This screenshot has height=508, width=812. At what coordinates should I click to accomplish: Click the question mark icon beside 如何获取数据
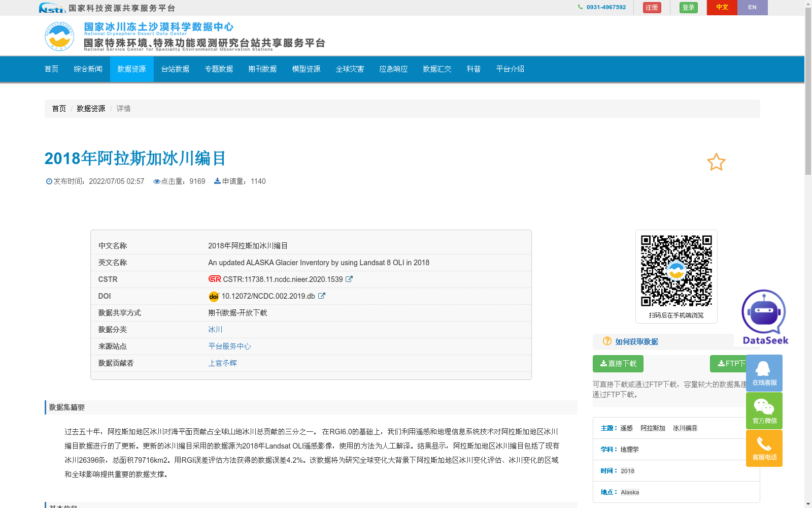coord(607,341)
